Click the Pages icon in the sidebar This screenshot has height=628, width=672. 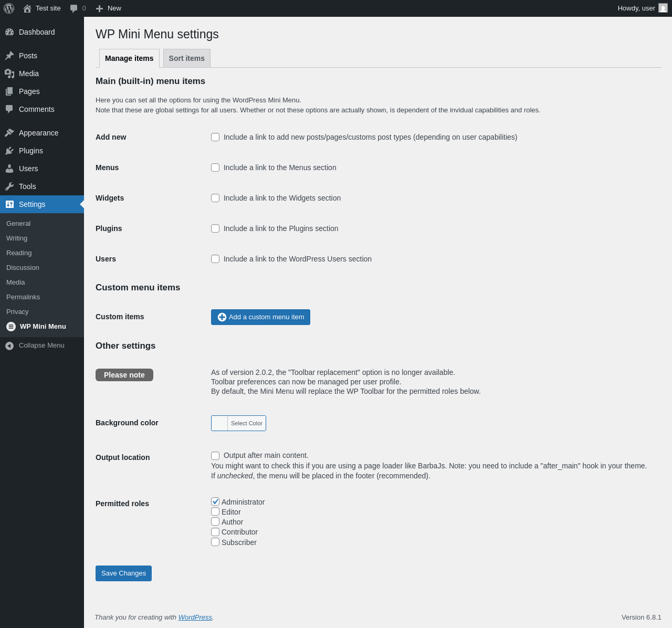[9, 91]
